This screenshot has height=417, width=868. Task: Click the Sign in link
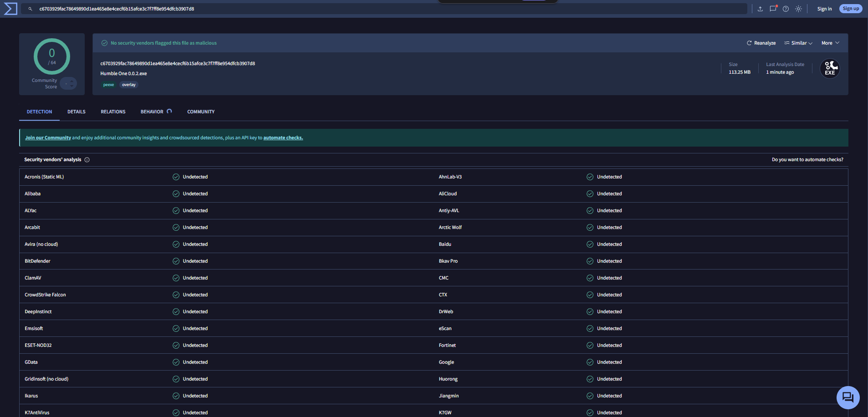(824, 9)
